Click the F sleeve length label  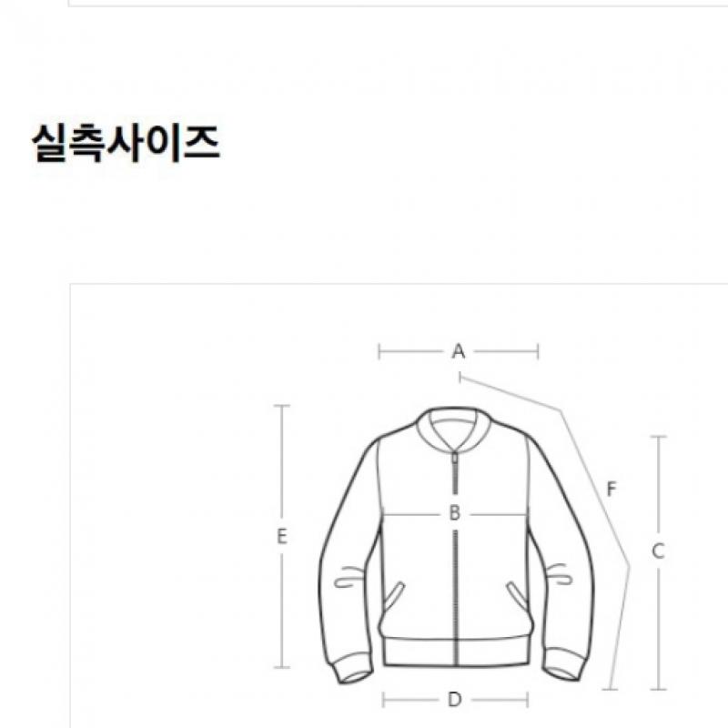pyautogui.click(x=612, y=489)
